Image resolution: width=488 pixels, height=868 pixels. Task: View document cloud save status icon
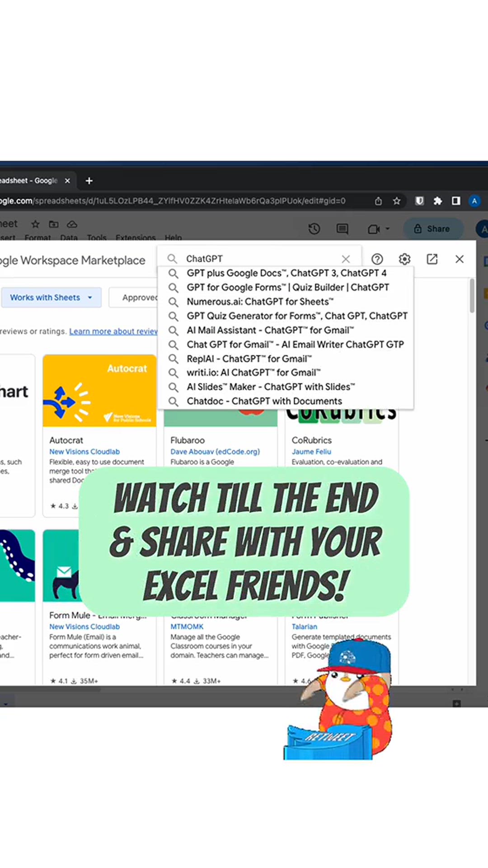click(72, 224)
